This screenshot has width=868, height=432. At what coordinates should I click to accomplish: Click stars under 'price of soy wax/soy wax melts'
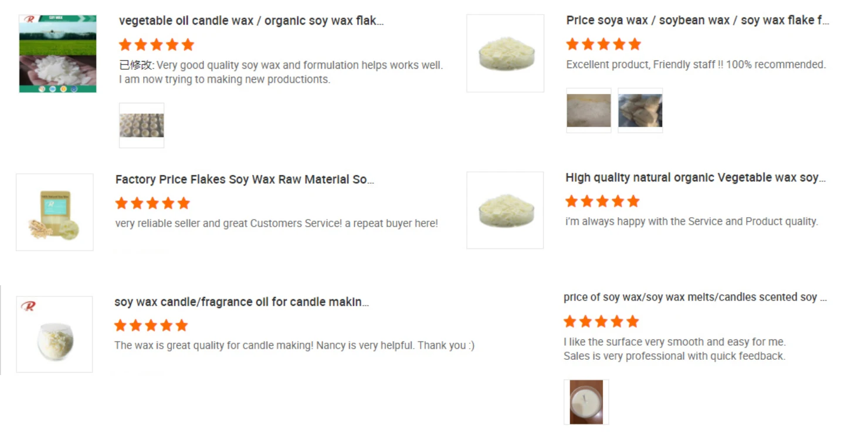[601, 322]
